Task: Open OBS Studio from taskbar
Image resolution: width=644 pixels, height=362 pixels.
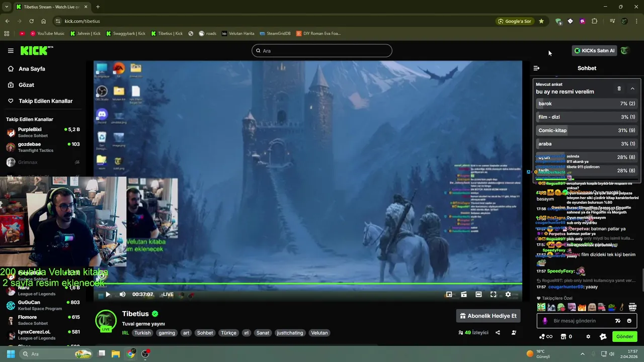Action: tap(145, 354)
